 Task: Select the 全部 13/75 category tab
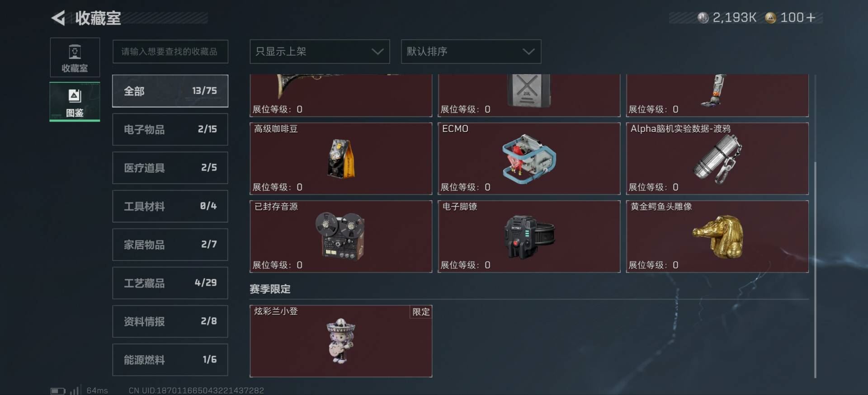tap(170, 91)
